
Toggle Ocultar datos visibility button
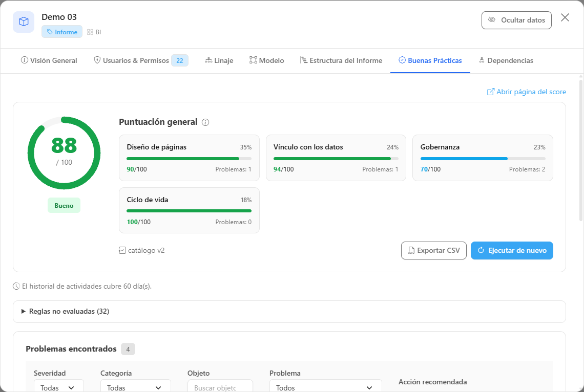516,20
